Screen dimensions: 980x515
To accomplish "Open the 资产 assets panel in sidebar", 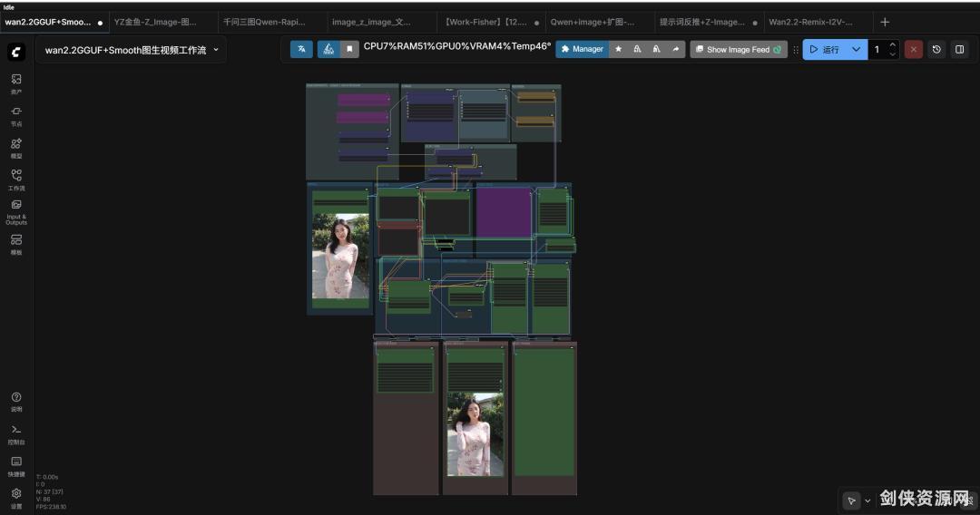I will [16, 83].
